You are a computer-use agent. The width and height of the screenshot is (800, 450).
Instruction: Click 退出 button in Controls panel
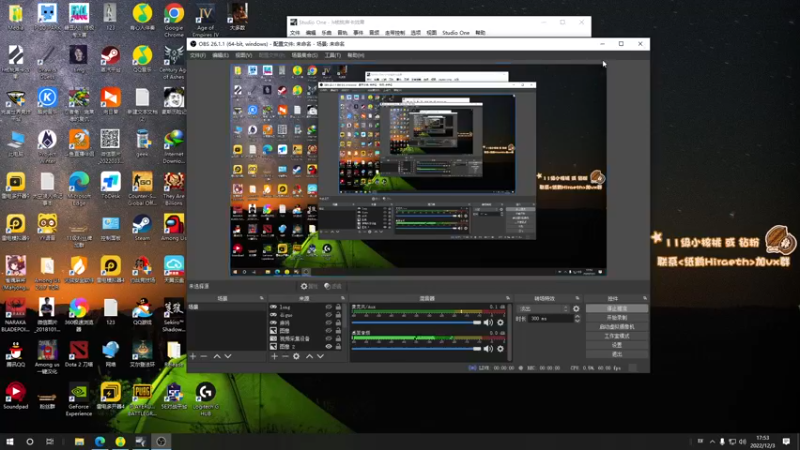coord(617,354)
